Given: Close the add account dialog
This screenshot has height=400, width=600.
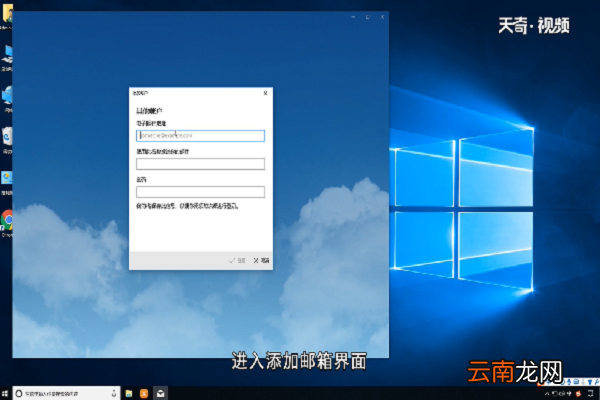Looking at the screenshot, I should click(x=266, y=93).
